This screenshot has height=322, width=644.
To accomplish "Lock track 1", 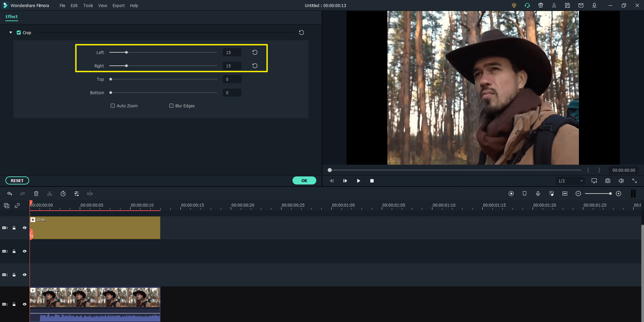I will 14,304.
